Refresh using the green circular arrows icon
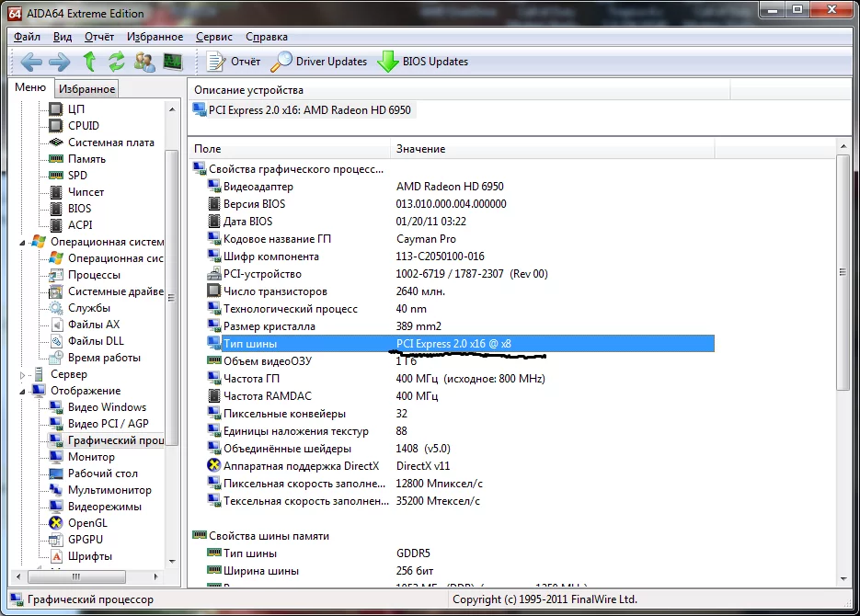Screen dimensions: 860x616 pos(116,62)
